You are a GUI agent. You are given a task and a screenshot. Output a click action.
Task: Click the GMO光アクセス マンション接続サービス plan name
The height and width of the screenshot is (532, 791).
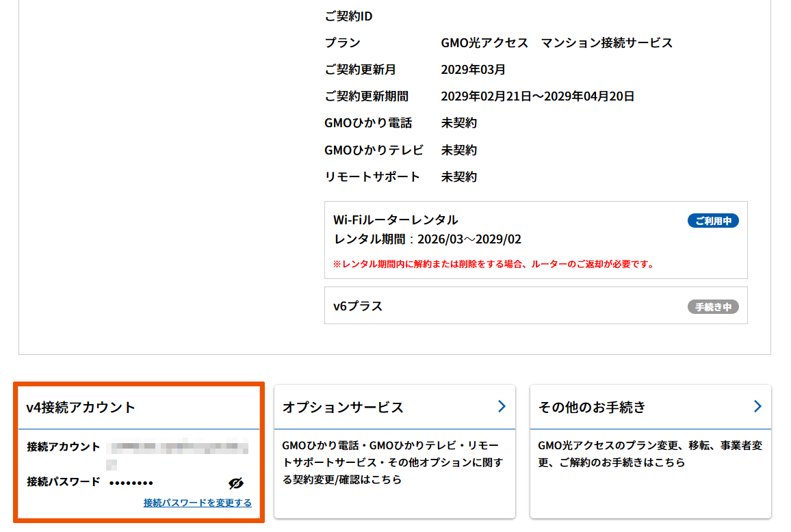coord(556,43)
